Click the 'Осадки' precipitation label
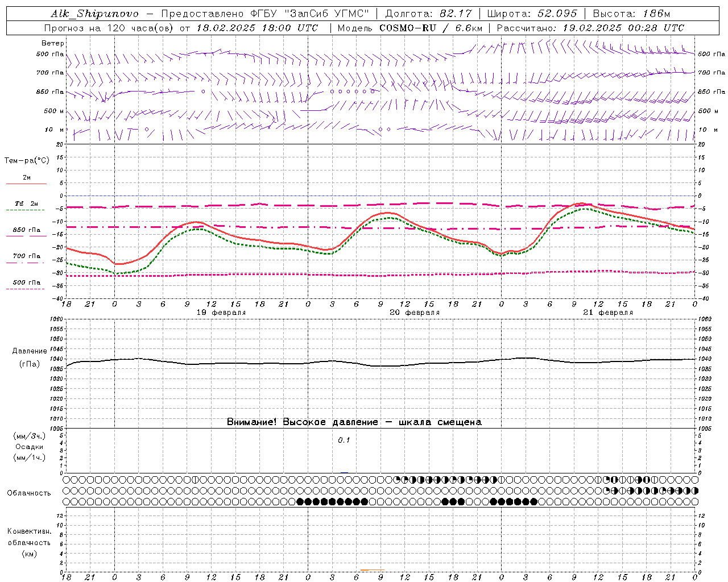The width and height of the screenshot is (728, 582). [x=30, y=447]
